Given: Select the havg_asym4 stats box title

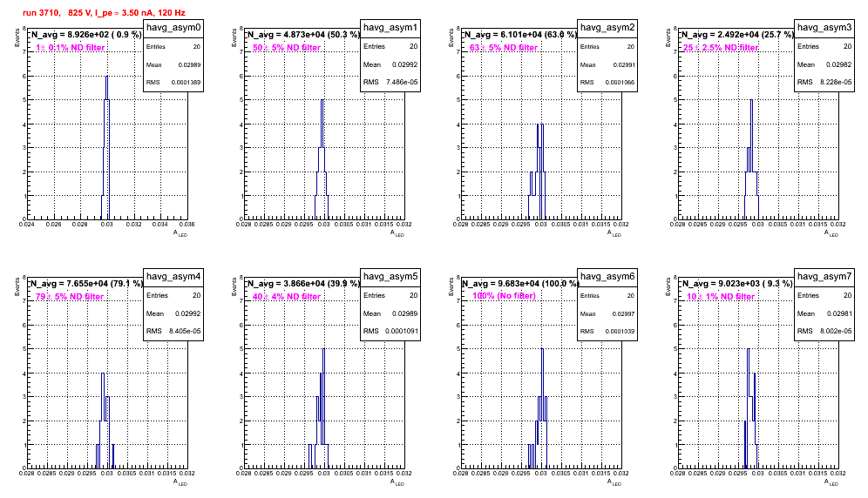Looking at the screenshot, I should (x=173, y=277).
